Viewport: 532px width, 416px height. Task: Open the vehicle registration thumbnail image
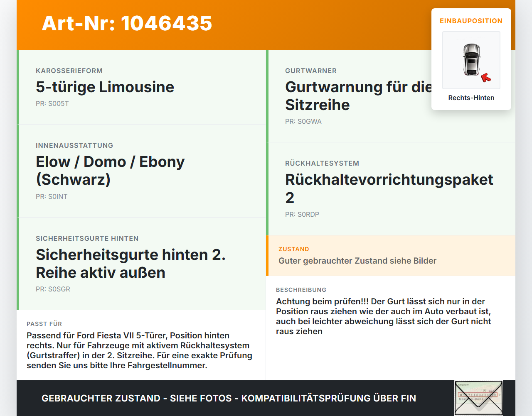(x=478, y=398)
